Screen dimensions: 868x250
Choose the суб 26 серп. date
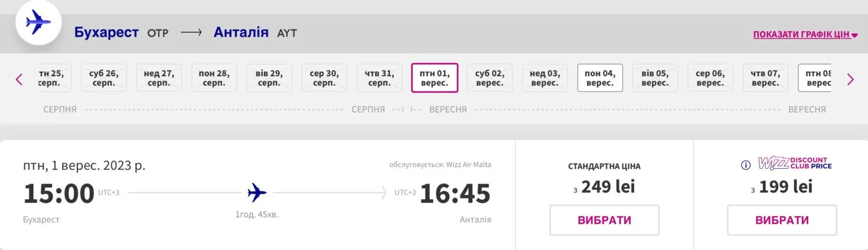tap(104, 78)
